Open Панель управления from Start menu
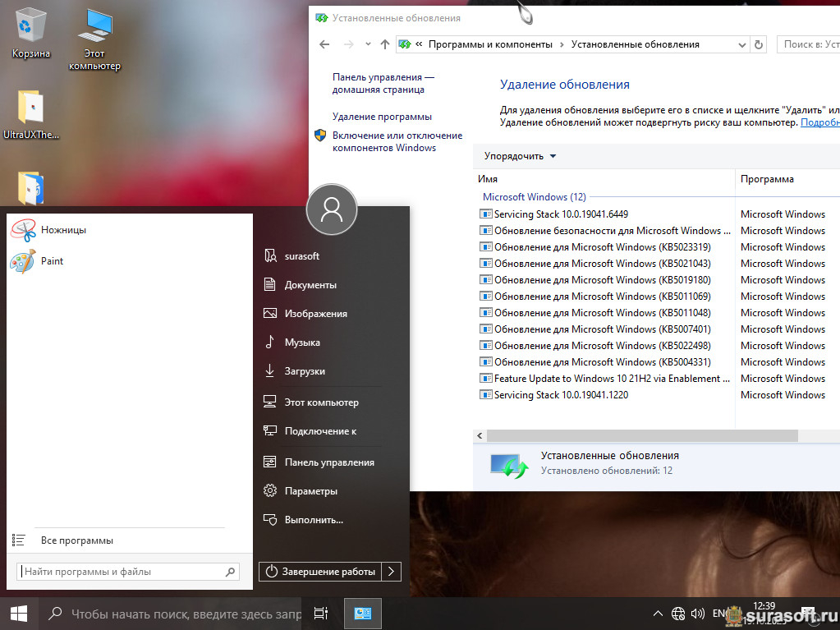840x630 pixels. click(328, 462)
